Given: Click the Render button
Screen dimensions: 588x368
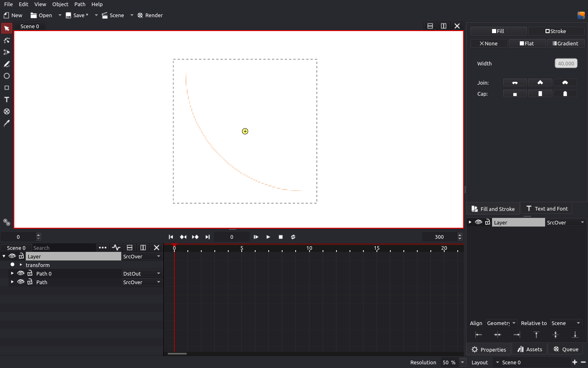Looking at the screenshot, I should click(150, 15).
